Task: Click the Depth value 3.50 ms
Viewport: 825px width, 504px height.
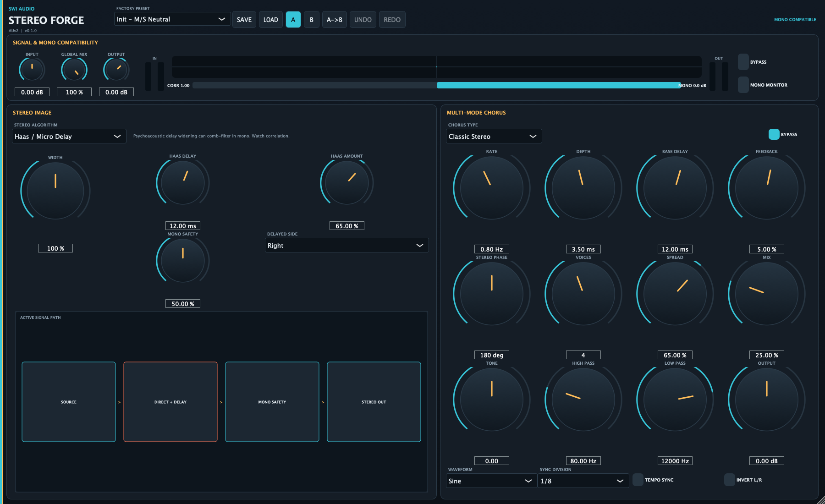Action: point(583,249)
